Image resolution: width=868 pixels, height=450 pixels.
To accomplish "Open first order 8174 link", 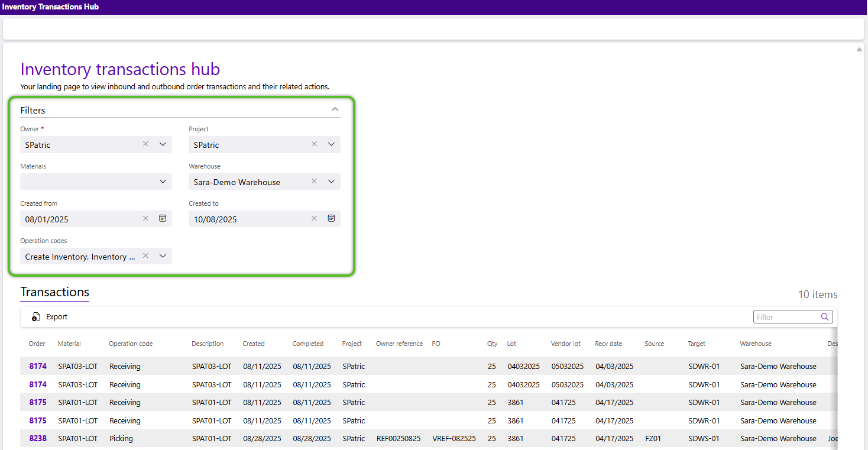I will point(38,367).
